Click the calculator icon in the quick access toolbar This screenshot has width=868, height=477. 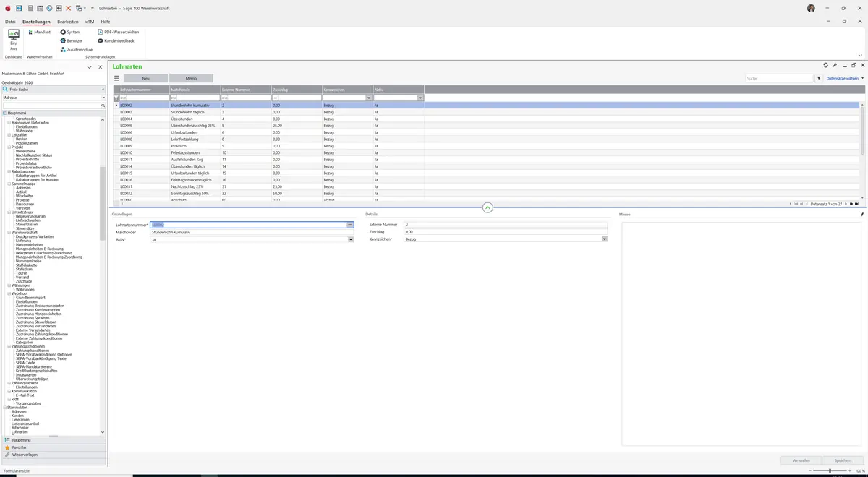(30, 8)
